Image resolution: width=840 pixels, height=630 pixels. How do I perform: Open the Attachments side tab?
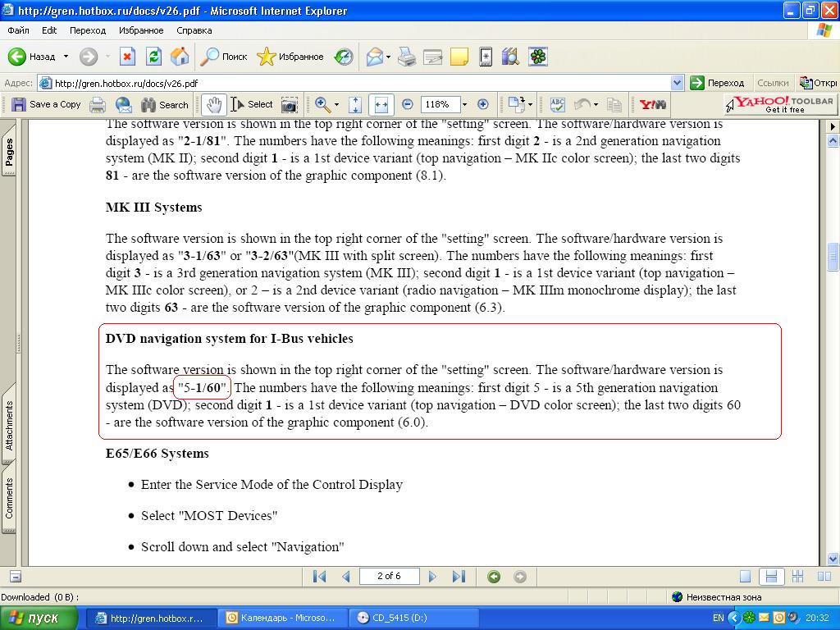[9, 426]
